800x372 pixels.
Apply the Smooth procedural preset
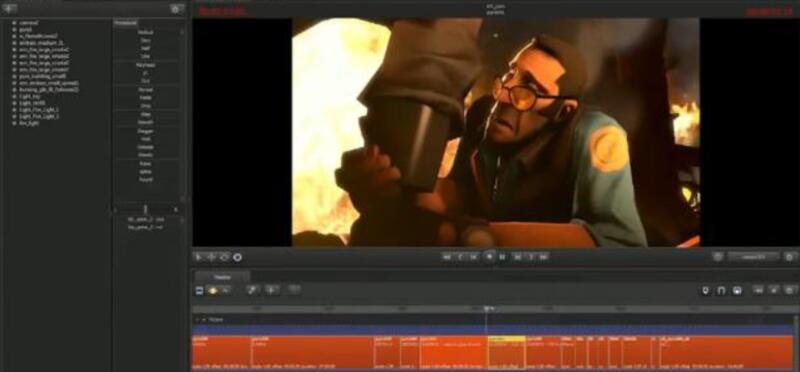(x=145, y=122)
